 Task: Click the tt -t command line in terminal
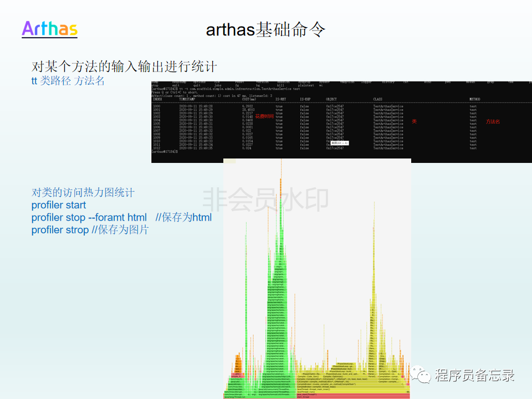coord(226,89)
